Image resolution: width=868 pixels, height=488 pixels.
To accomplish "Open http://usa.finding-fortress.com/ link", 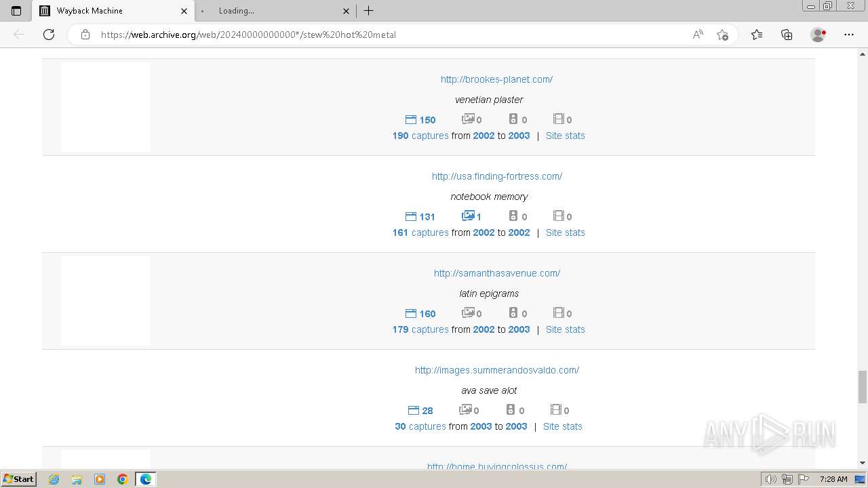I will [497, 176].
